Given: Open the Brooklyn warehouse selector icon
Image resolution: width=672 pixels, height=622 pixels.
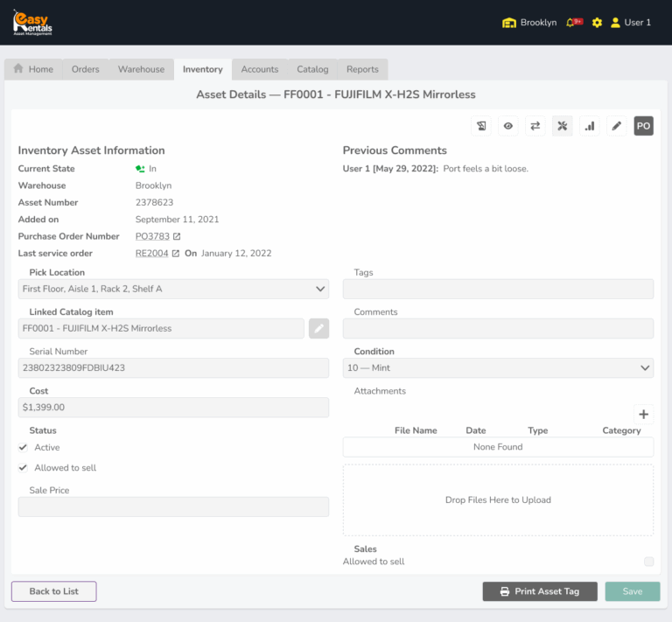Looking at the screenshot, I should click(x=508, y=23).
